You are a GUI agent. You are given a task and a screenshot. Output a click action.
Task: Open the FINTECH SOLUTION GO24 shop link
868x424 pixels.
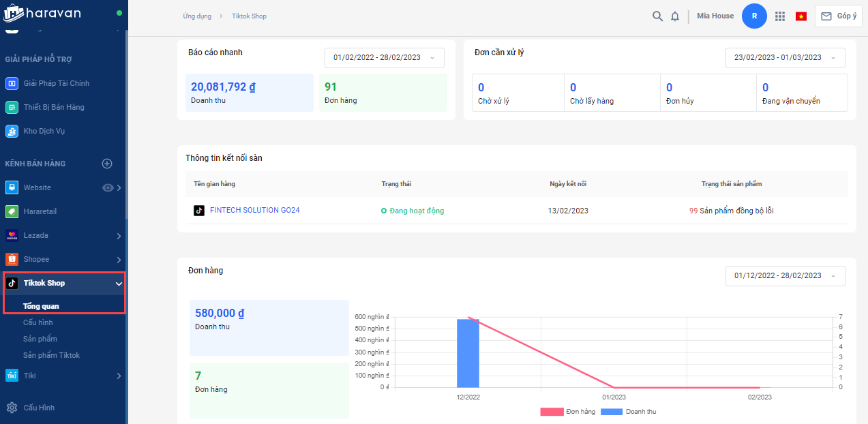pos(254,211)
